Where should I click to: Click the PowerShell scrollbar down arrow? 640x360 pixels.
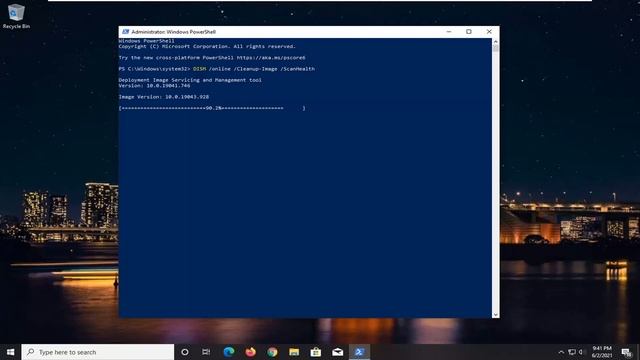(496, 315)
